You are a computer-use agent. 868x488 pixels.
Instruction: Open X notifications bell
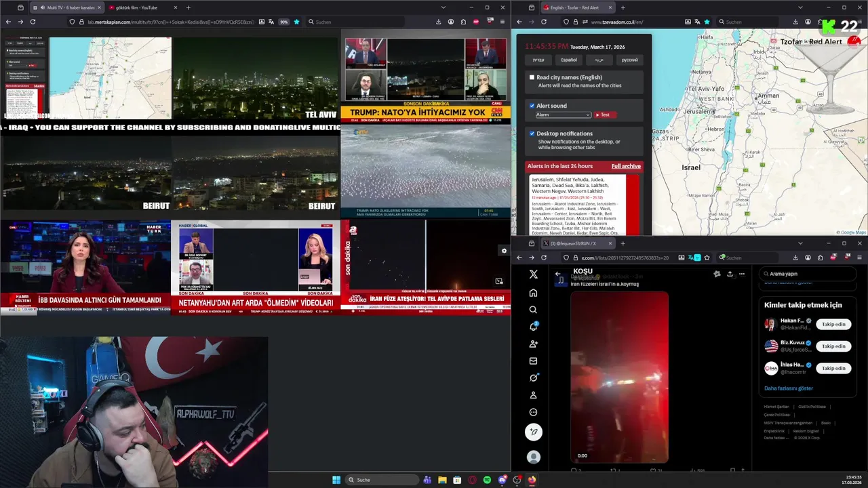(534, 327)
